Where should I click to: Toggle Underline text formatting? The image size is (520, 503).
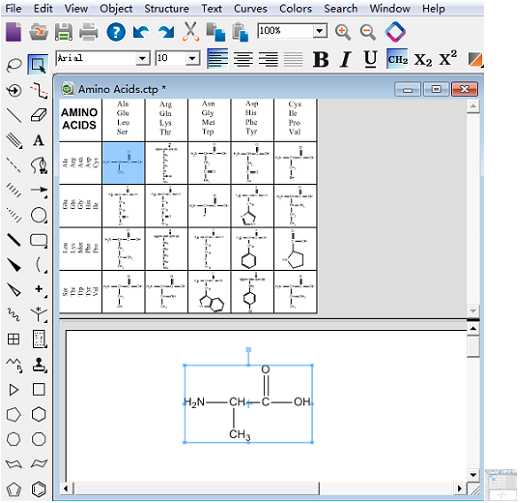click(370, 60)
